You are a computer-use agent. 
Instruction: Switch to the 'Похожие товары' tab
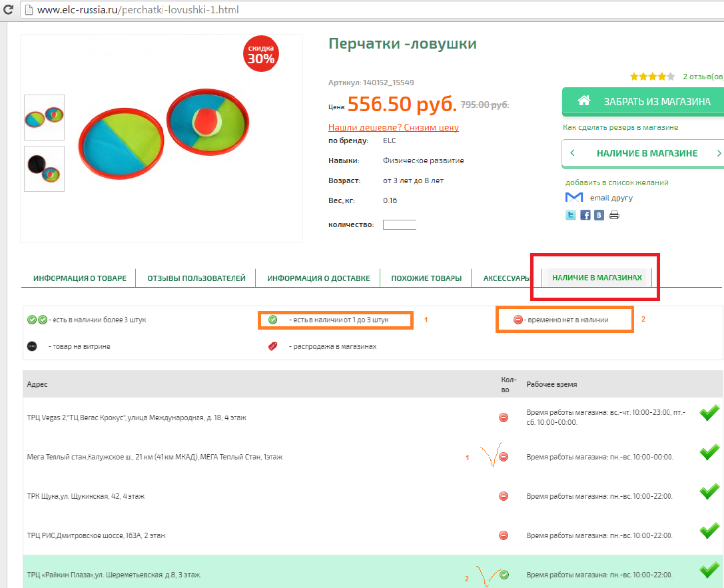pyautogui.click(x=426, y=278)
